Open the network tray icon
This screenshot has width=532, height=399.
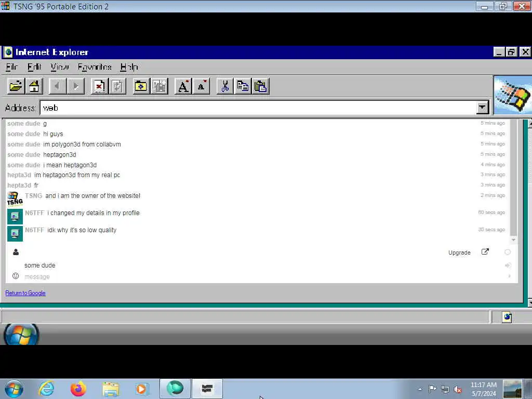[x=445, y=390]
